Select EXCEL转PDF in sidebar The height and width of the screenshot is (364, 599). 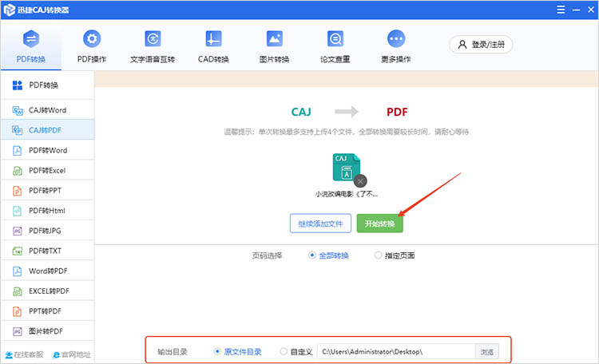(47, 291)
